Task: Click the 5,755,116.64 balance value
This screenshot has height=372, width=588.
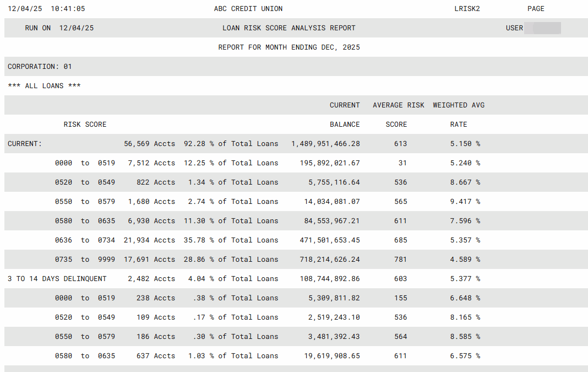Action: click(332, 182)
